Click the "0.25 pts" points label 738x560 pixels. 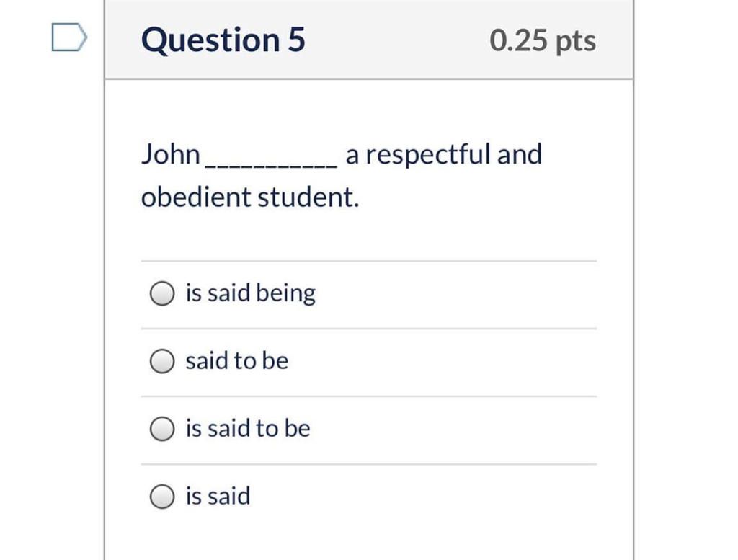point(543,40)
